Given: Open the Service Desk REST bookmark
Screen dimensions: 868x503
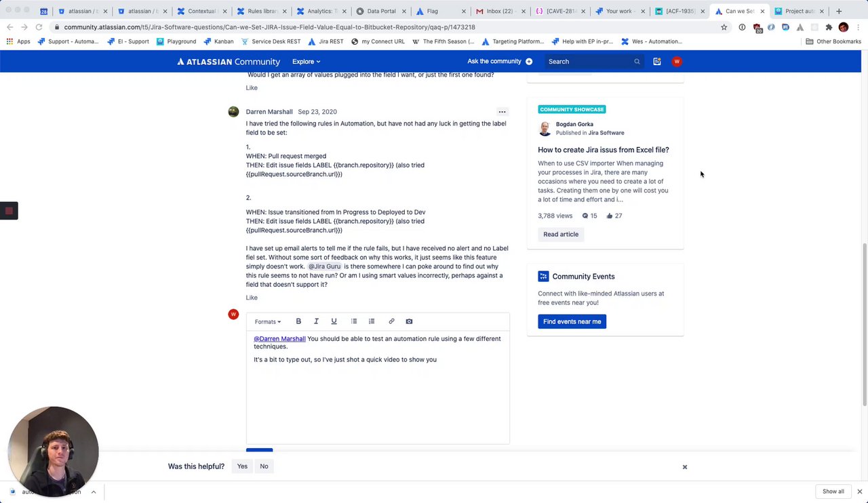Looking at the screenshot, I should [271, 41].
